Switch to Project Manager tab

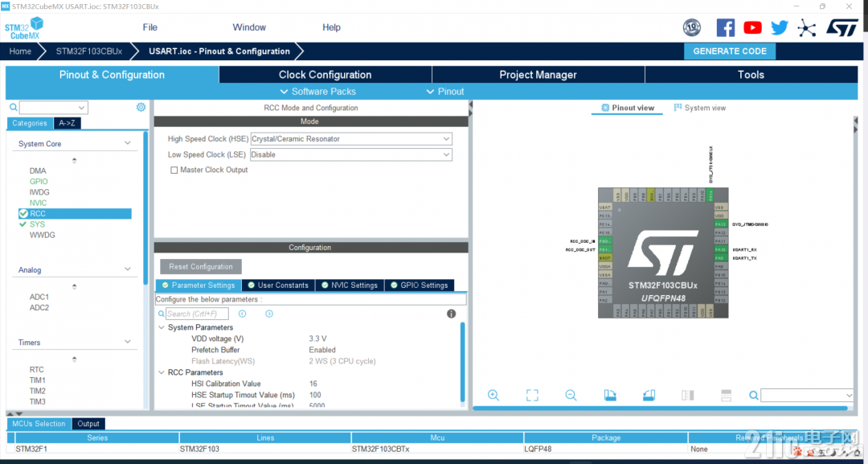[x=538, y=75]
